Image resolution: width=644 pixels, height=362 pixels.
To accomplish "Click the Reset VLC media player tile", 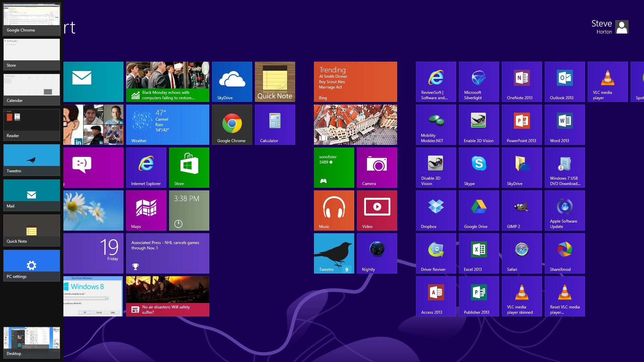I will tap(565, 296).
